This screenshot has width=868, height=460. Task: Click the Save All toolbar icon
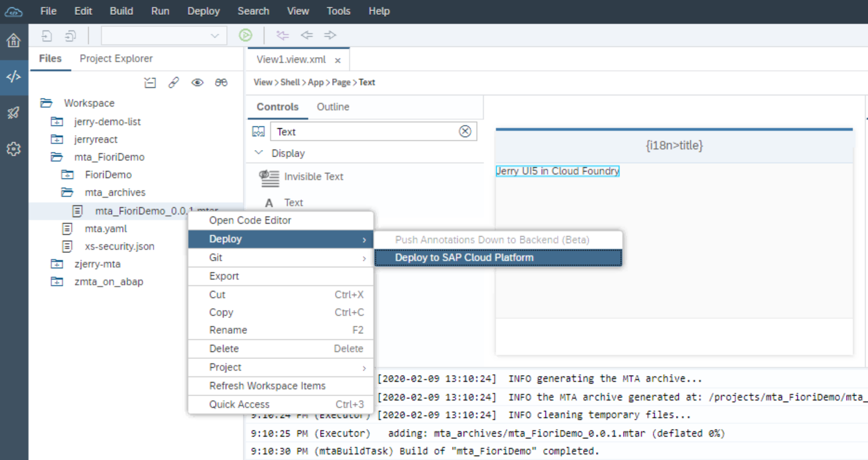70,35
